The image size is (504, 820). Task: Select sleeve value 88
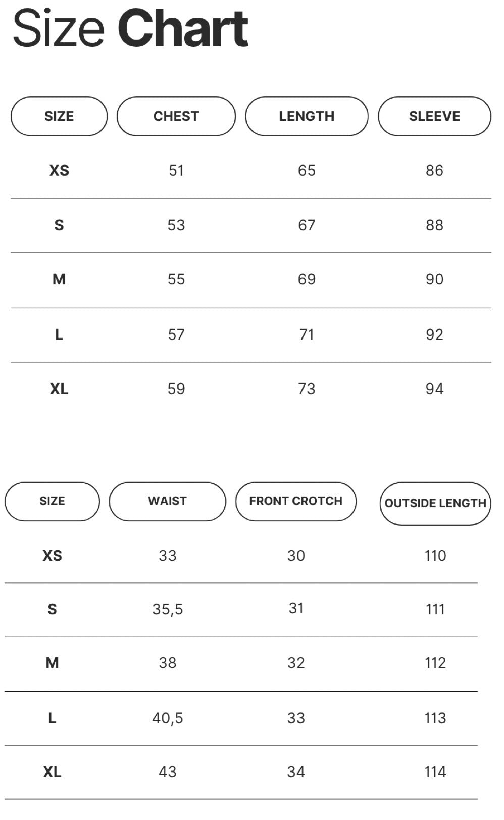click(x=434, y=225)
